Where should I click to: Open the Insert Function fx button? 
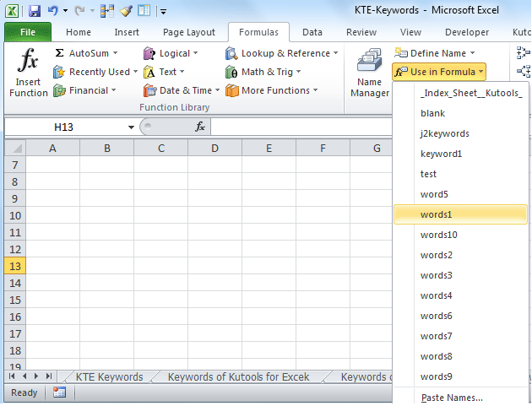pyautogui.click(x=29, y=72)
